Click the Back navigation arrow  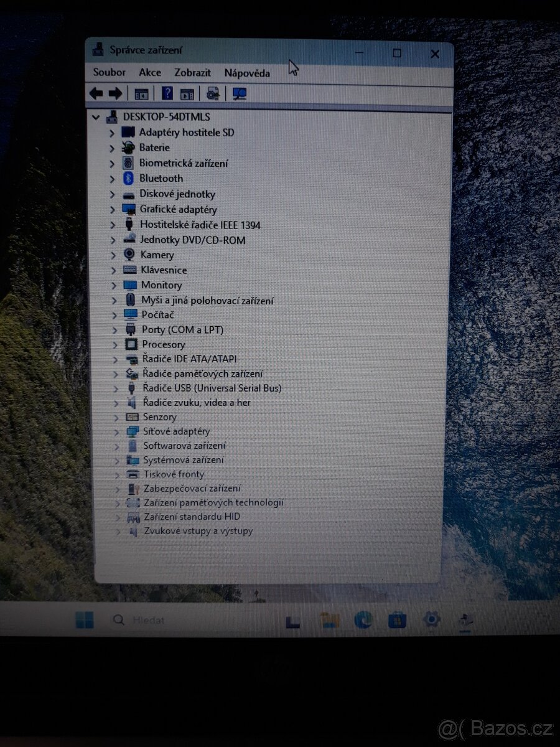[x=96, y=93]
